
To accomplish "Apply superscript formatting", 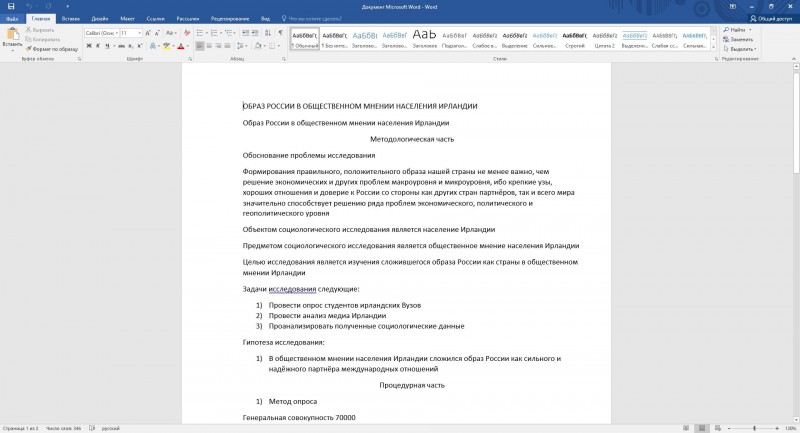I will click(x=140, y=46).
